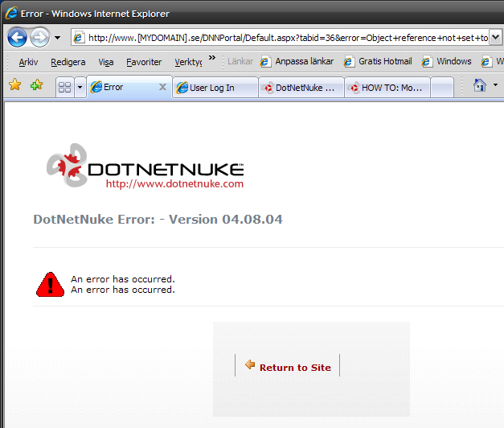Expand the menu bar overflow chevron
504x428 pixels.
coord(212,58)
